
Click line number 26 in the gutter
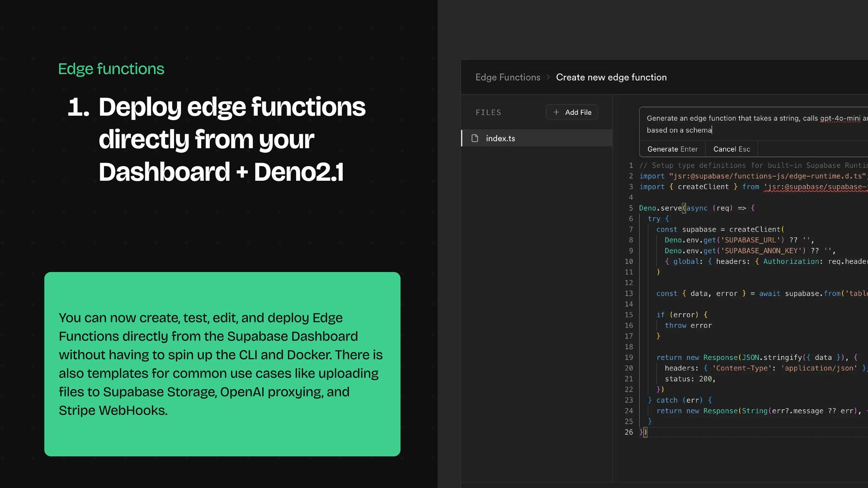pos(628,432)
